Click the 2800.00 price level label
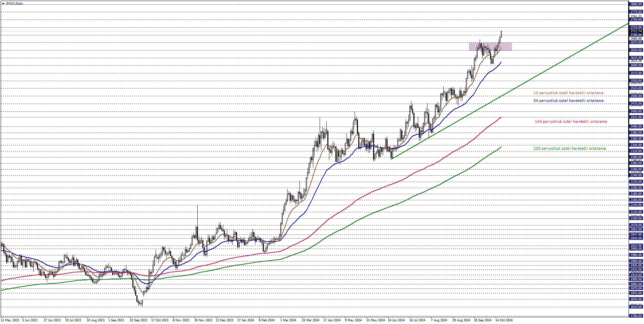 pyautogui.click(x=636, y=4)
